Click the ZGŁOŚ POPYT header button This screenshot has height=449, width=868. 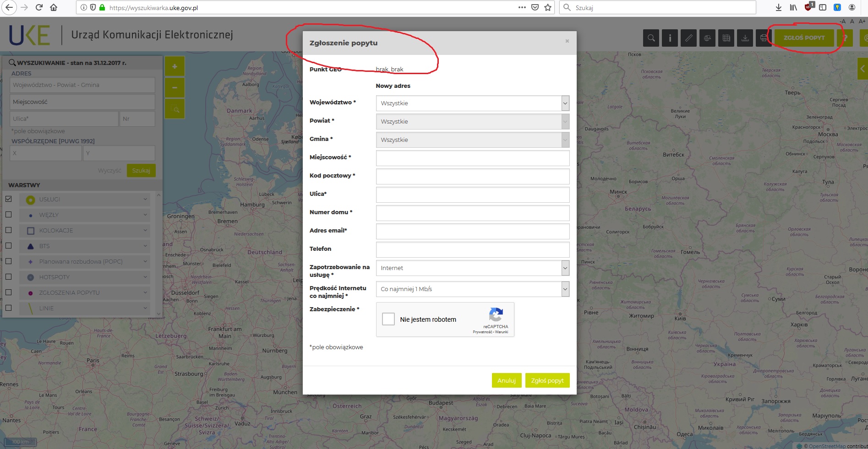pyautogui.click(x=804, y=38)
